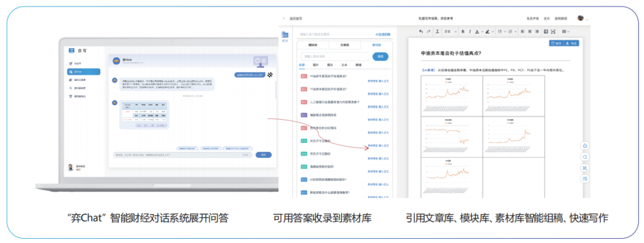This screenshot has width=644, height=243.
Task: Click the undo arrow in editor toolbar
Action: [421, 31]
